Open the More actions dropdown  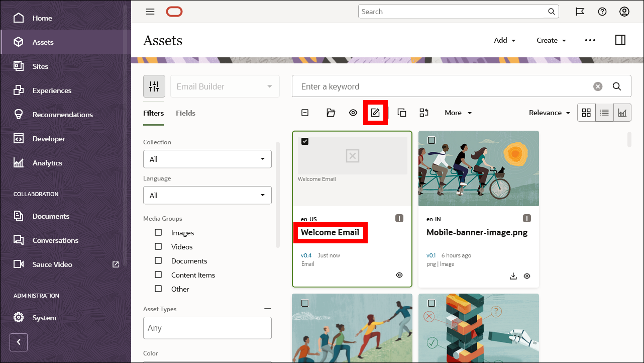pos(458,113)
